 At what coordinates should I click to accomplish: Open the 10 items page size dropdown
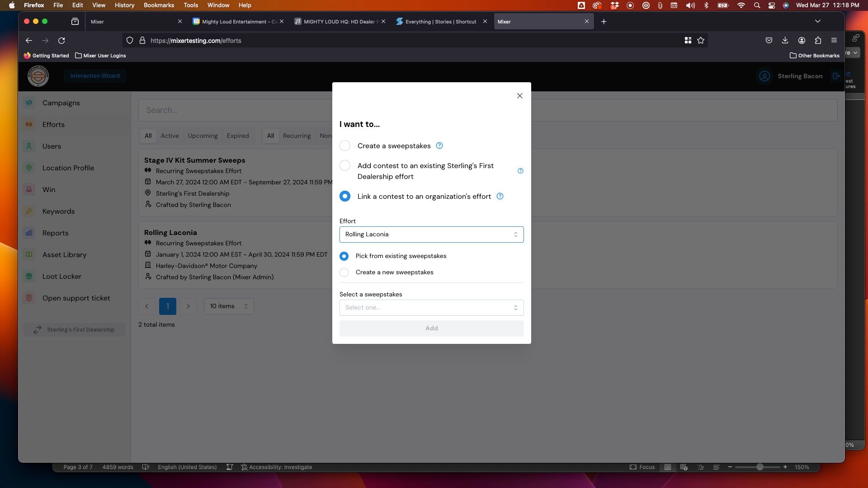(x=229, y=306)
